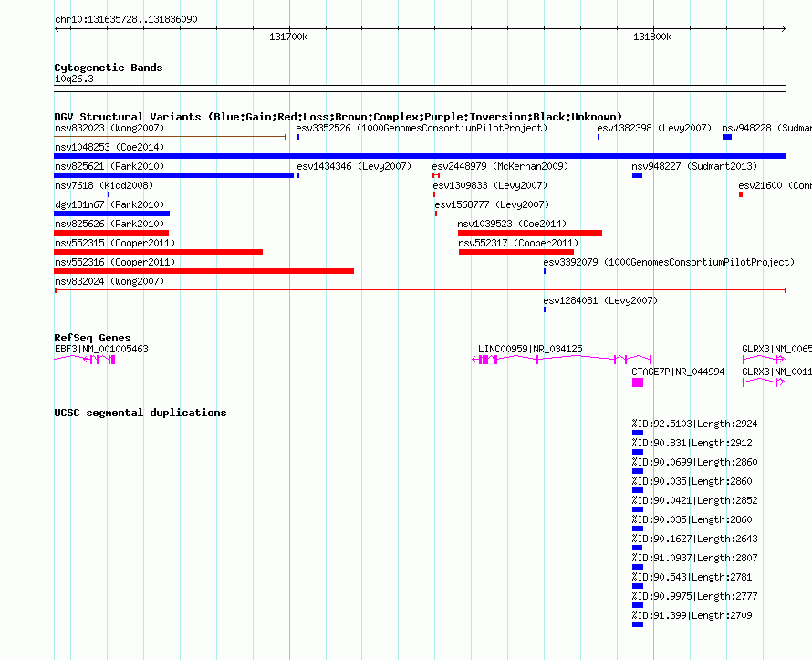812x660 pixels.
Task: Select nsv552316 (Cooper2011) red loss bar
Action: [204, 271]
